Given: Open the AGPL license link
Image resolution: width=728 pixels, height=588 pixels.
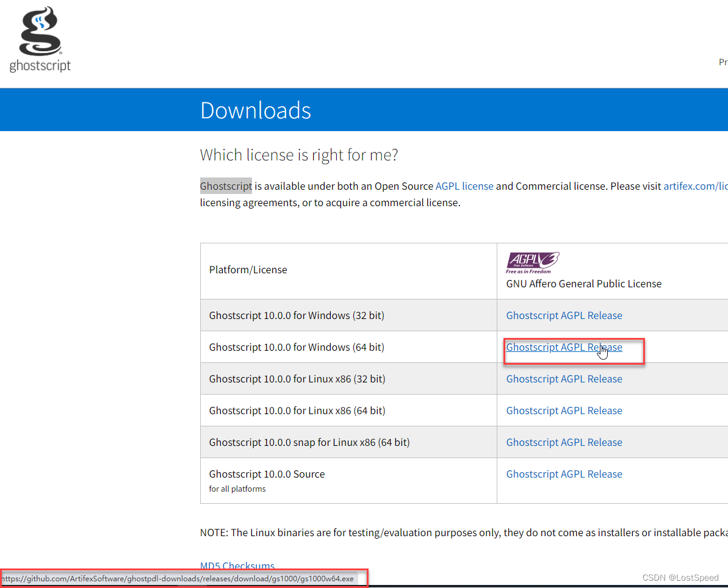Looking at the screenshot, I should 464,186.
